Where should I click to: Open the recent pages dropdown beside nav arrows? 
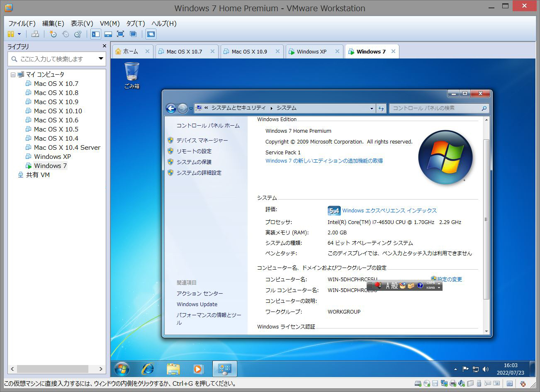pos(191,109)
